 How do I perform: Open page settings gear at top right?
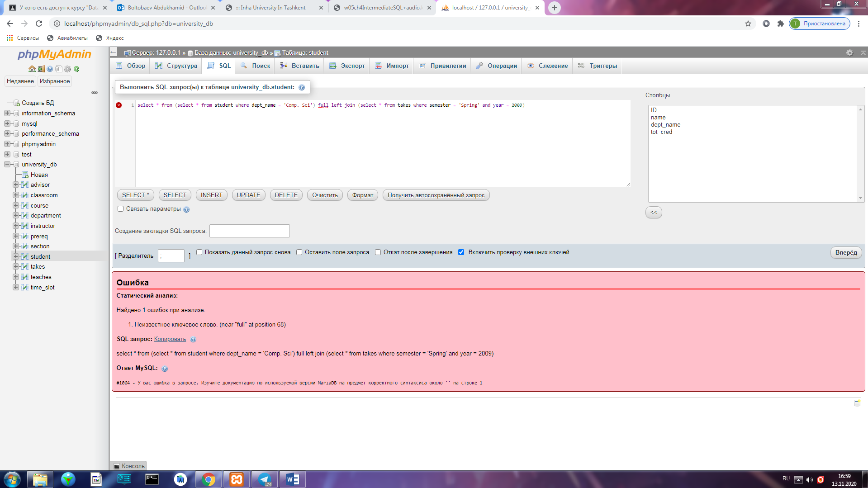pos(849,52)
